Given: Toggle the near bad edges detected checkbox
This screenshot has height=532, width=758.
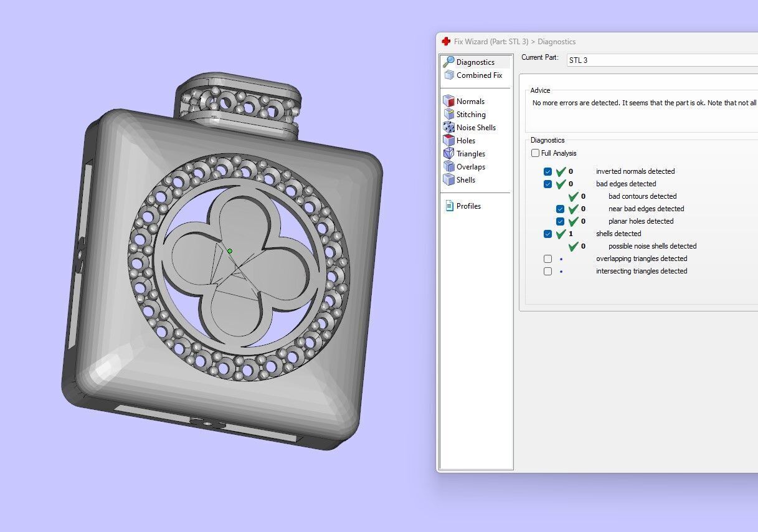Looking at the screenshot, I should coord(560,209).
